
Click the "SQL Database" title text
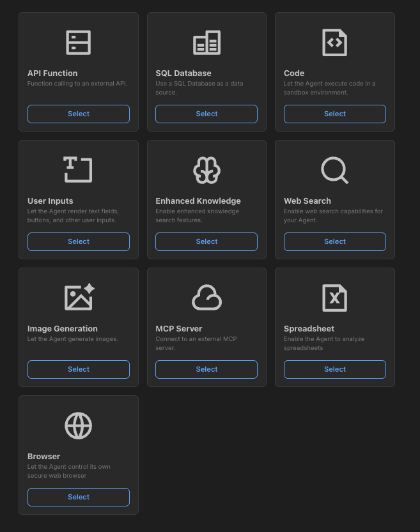tap(183, 73)
